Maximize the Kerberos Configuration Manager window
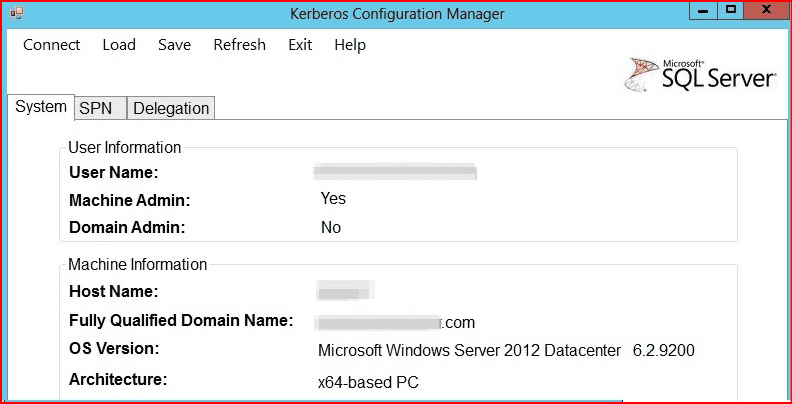This screenshot has width=792, height=404. (731, 10)
